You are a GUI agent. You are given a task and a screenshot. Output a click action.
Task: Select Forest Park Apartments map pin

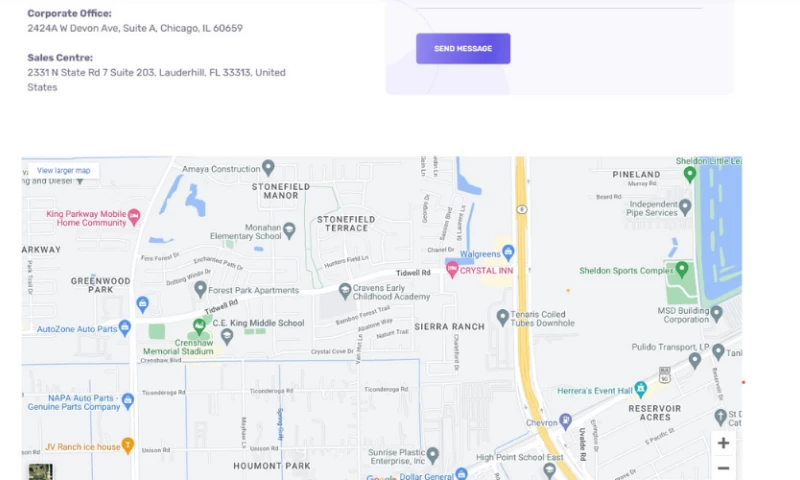pos(201,289)
